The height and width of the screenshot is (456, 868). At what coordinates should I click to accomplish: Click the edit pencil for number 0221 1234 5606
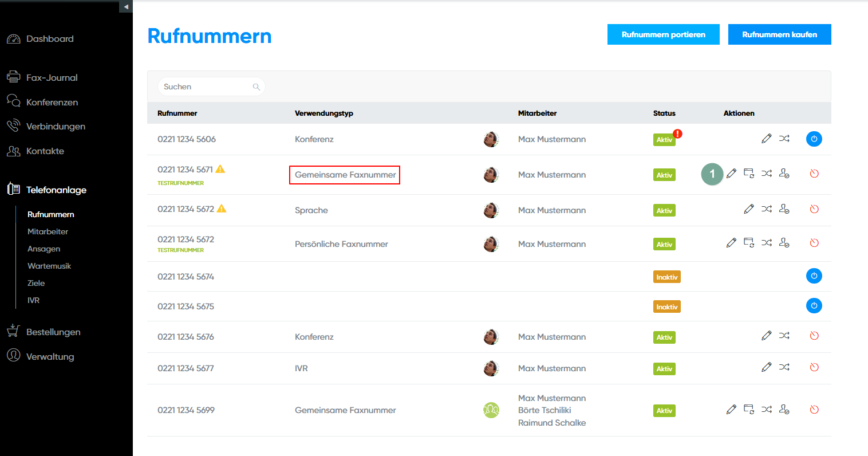click(x=766, y=139)
